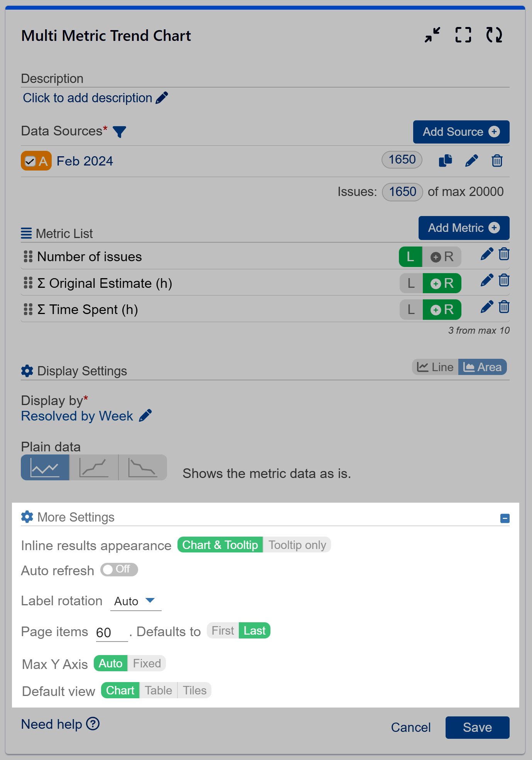
Task: Open the Label rotation dropdown
Action: pos(136,601)
